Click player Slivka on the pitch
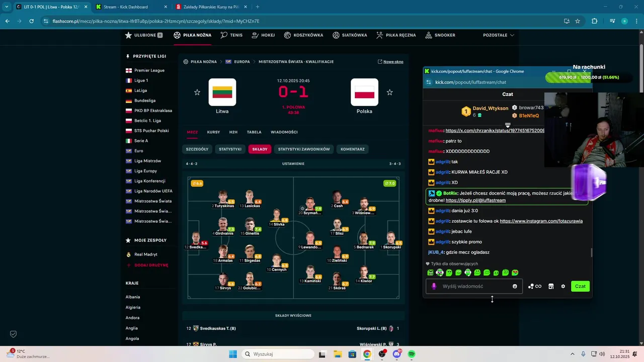This screenshot has width=644, height=362. [x=277, y=218]
